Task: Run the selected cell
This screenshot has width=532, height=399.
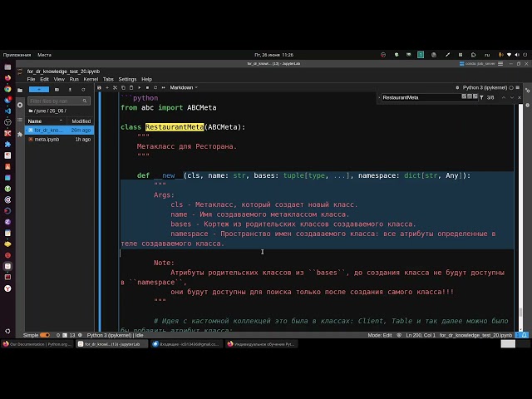Action: click(x=140, y=87)
